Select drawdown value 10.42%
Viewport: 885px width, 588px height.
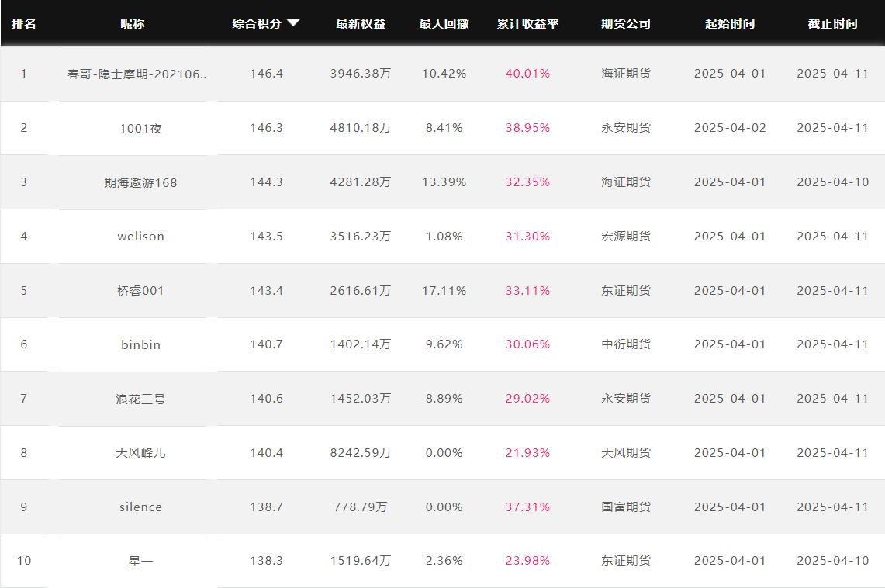click(444, 74)
